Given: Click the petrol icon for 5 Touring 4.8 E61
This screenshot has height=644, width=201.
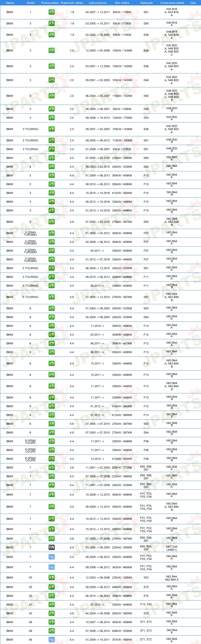Looking at the screenshot, I should tap(52, 297).
